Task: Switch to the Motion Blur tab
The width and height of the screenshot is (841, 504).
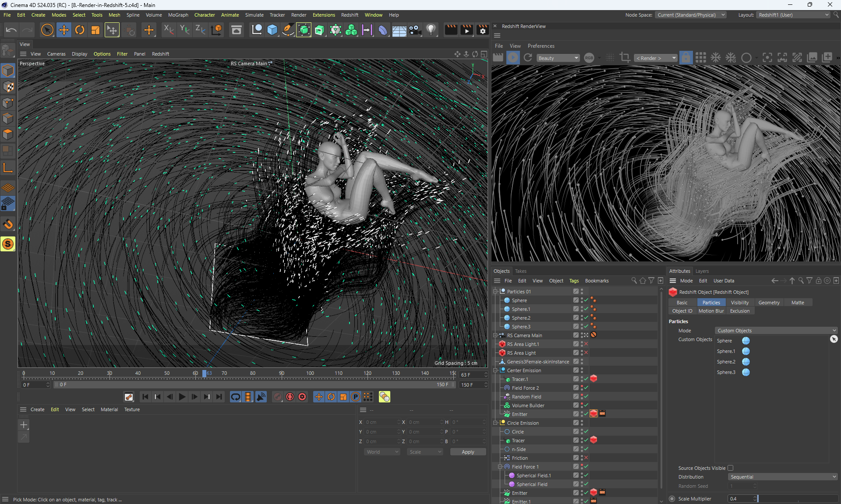Action: click(711, 311)
